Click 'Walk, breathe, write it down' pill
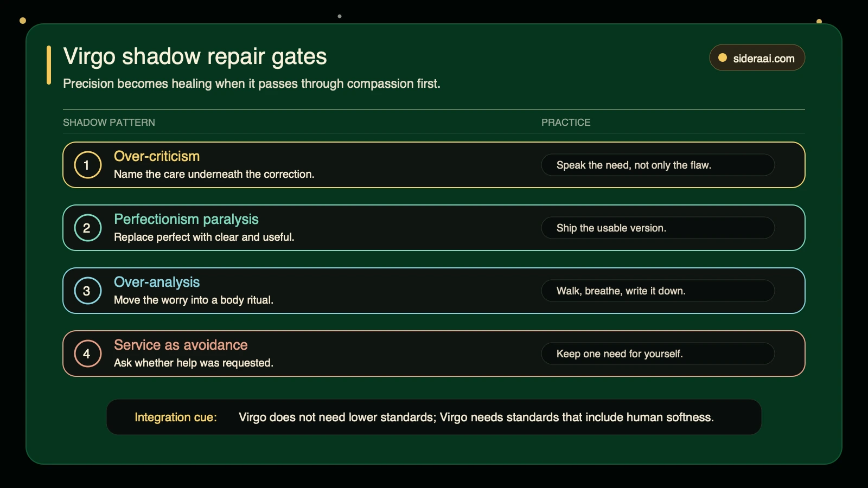Image resolution: width=868 pixels, height=488 pixels. [658, 291]
